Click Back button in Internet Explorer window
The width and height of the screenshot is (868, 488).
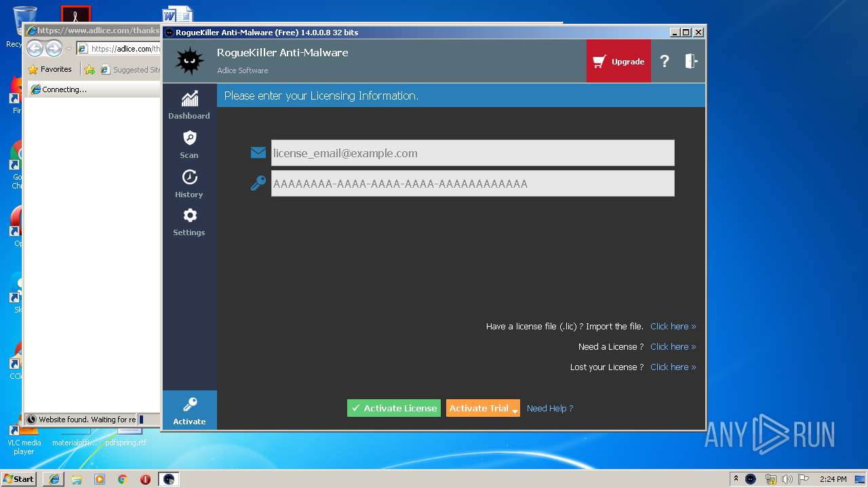pyautogui.click(x=35, y=48)
